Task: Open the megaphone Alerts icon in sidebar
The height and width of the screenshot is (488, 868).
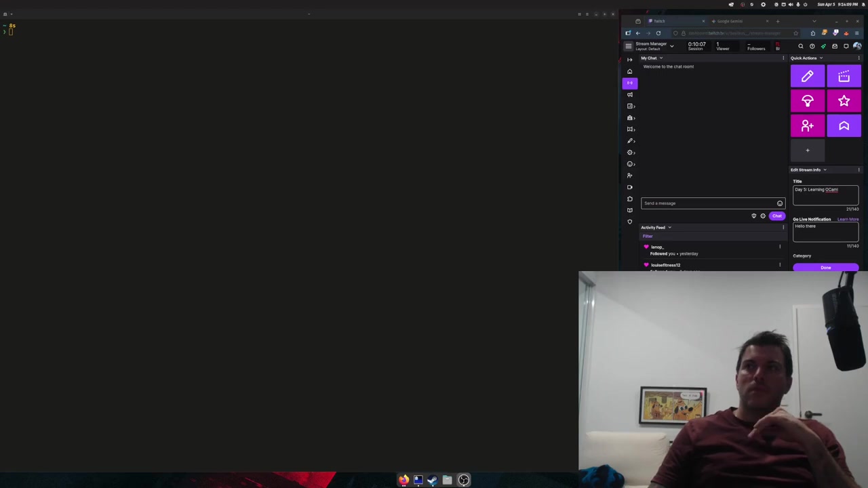Action: (629, 94)
